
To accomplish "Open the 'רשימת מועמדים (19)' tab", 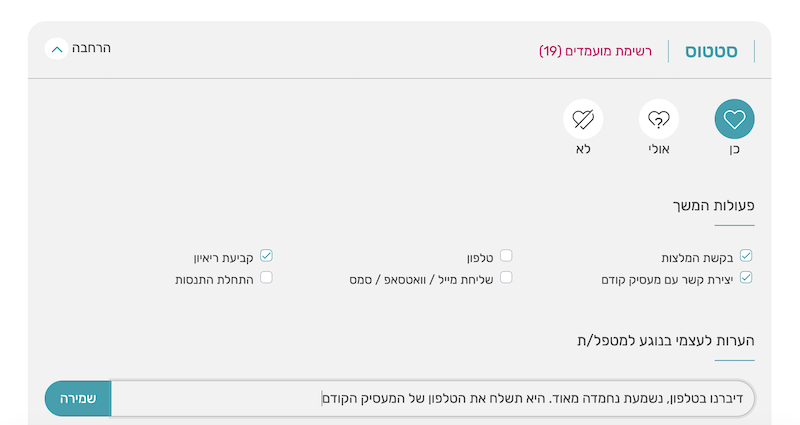I will point(595,51).
